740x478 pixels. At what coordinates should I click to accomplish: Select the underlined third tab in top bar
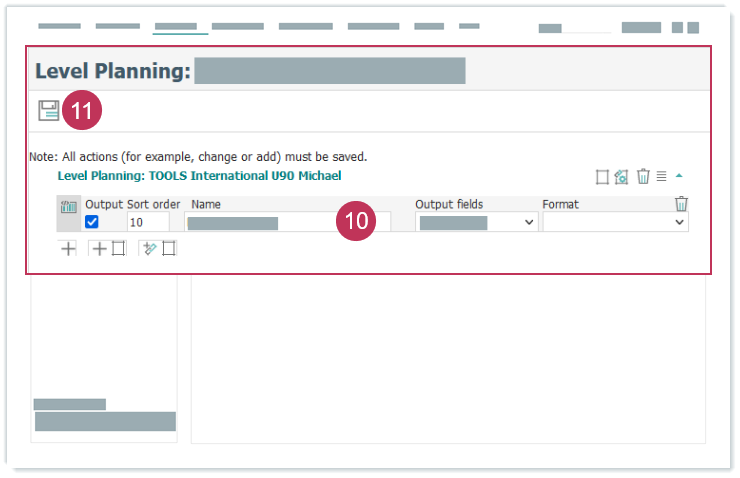point(176,27)
